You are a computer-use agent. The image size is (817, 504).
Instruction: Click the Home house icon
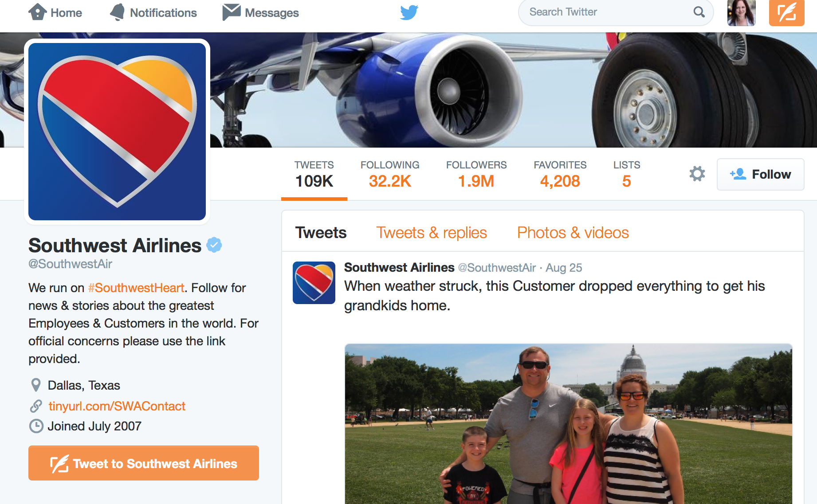click(38, 12)
